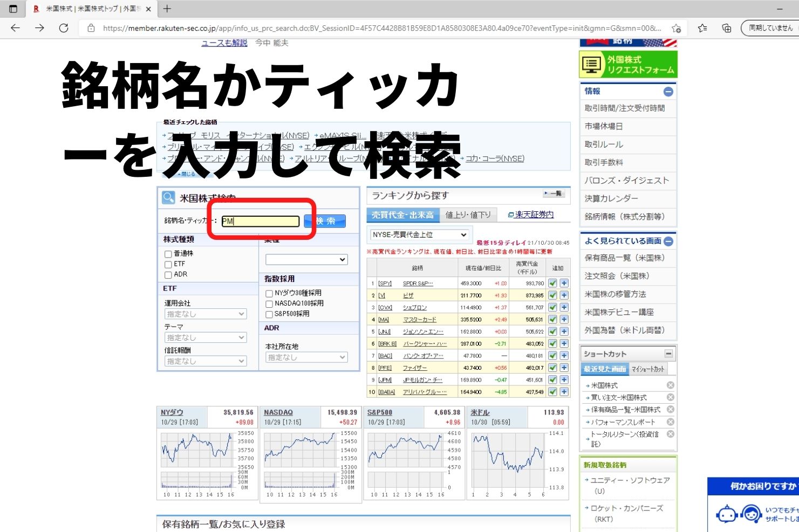Remove 米国株式 shortcut with its X icon
799x532 pixels.
click(670, 384)
